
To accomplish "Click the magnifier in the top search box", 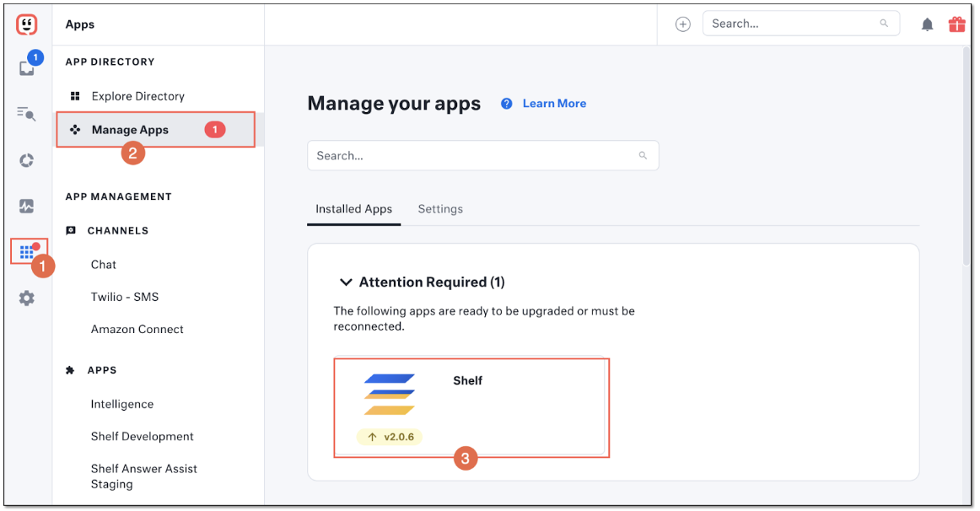I will pyautogui.click(x=884, y=24).
